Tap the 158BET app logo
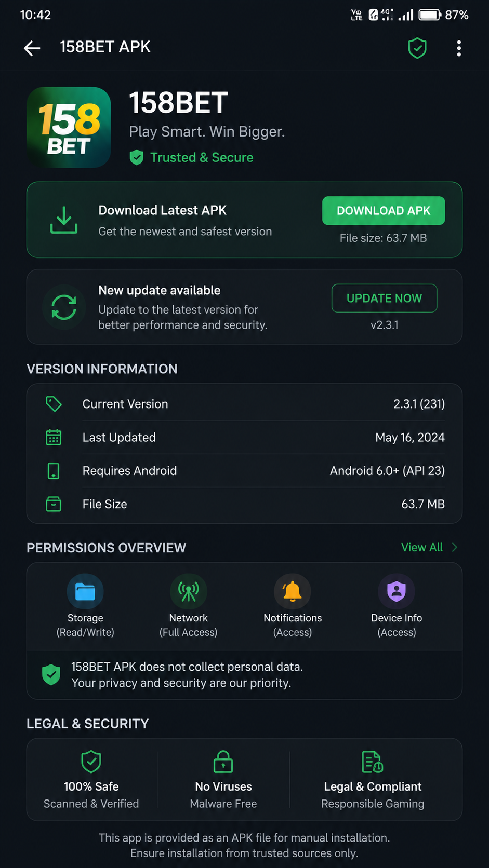 pyautogui.click(x=69, y=127)
